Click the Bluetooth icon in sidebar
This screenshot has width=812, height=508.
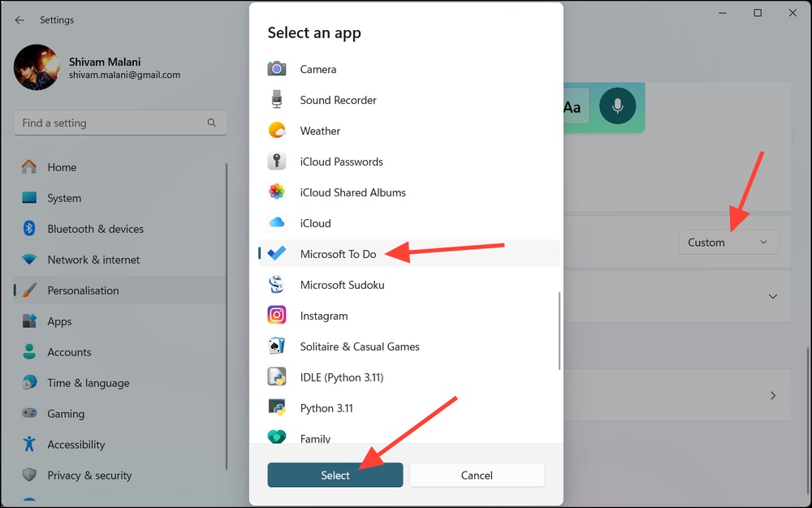(29, 228)
